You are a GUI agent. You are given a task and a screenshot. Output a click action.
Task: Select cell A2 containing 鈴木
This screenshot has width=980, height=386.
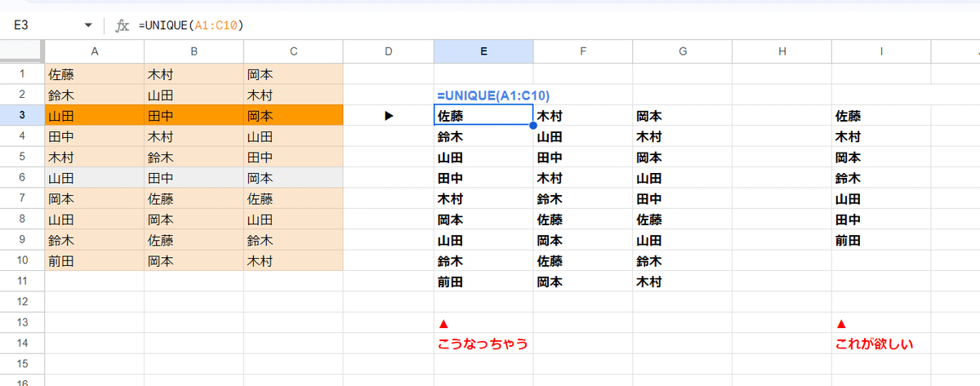pos(95,95)
